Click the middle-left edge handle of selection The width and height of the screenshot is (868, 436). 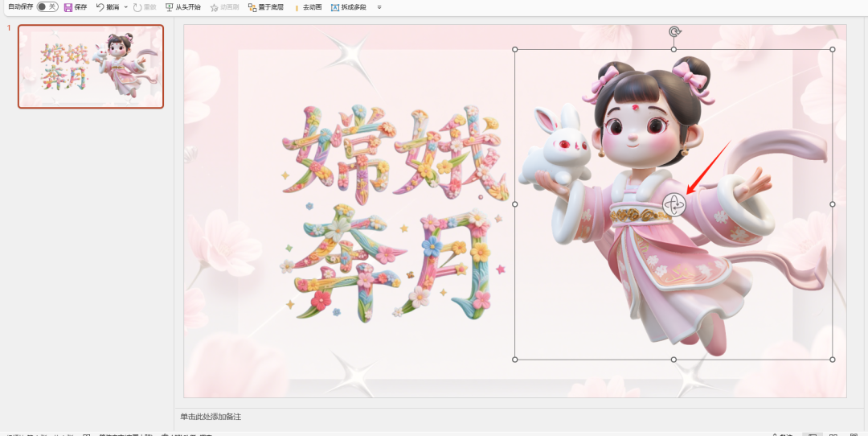click(x=515, y=204)
